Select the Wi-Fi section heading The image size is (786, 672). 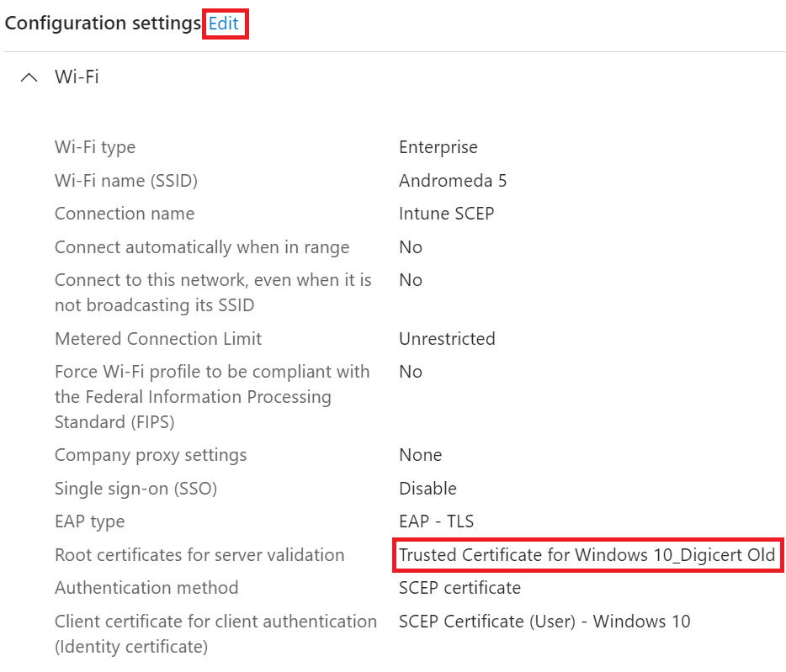pyautogui.click(x=77, y=77)
